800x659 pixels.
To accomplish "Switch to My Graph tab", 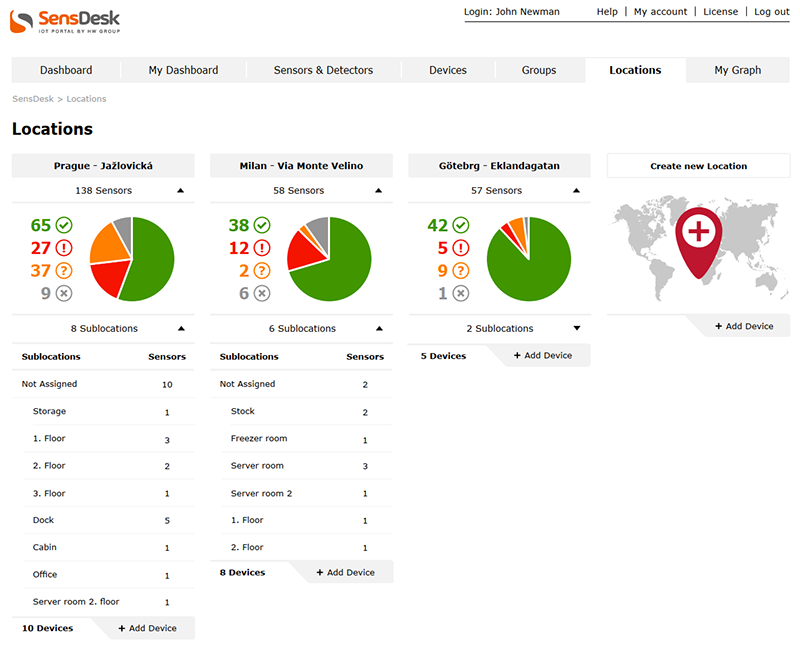I will click(x=737, y=70).
